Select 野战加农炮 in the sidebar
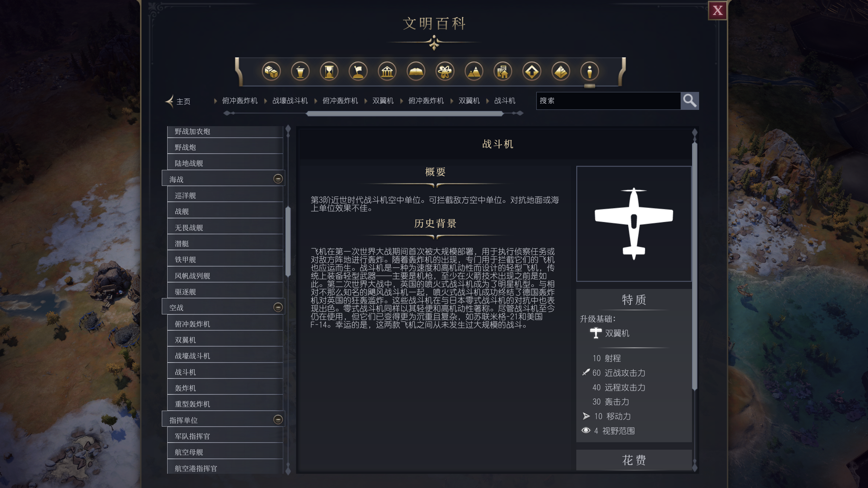868x488 pixels. click(x=225, y=132)
